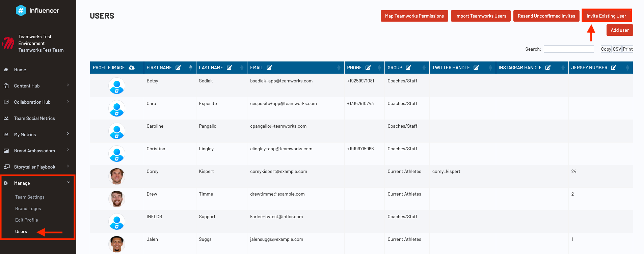
Task: Click the Invite Existing User button
Action: (607, 16)
